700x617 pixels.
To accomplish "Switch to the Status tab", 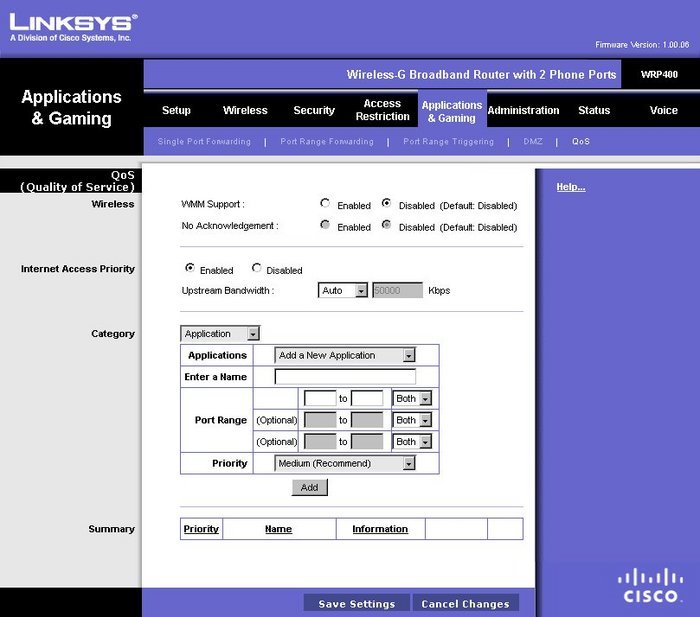I will click(x=594, y=110).
